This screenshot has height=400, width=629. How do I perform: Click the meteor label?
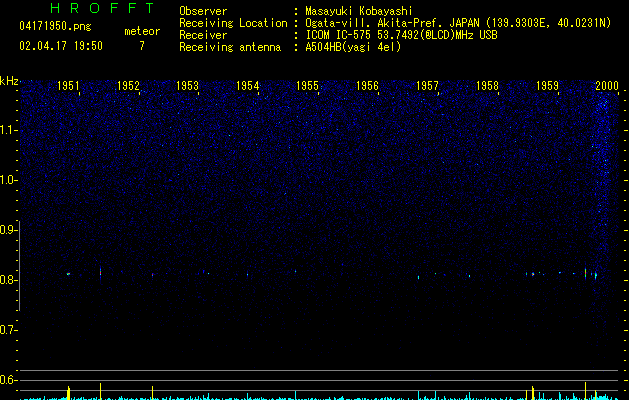pos(142,31)
